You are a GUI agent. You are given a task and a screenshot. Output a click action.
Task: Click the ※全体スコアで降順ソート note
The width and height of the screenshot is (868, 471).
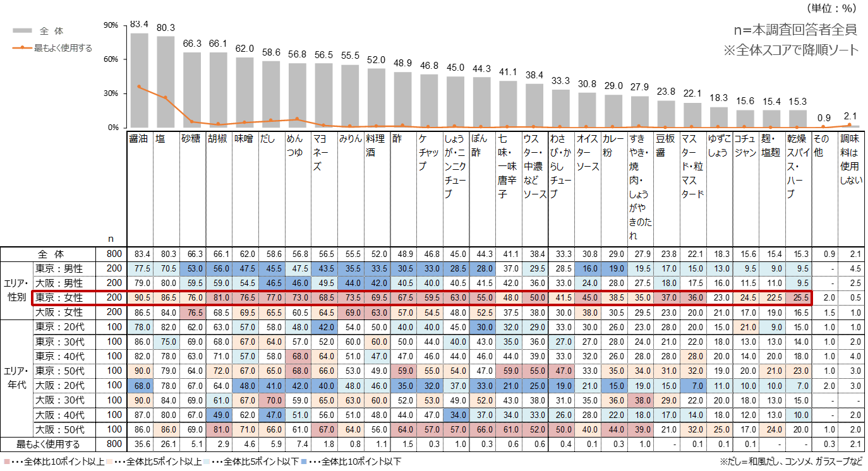[x=791, y=50]
